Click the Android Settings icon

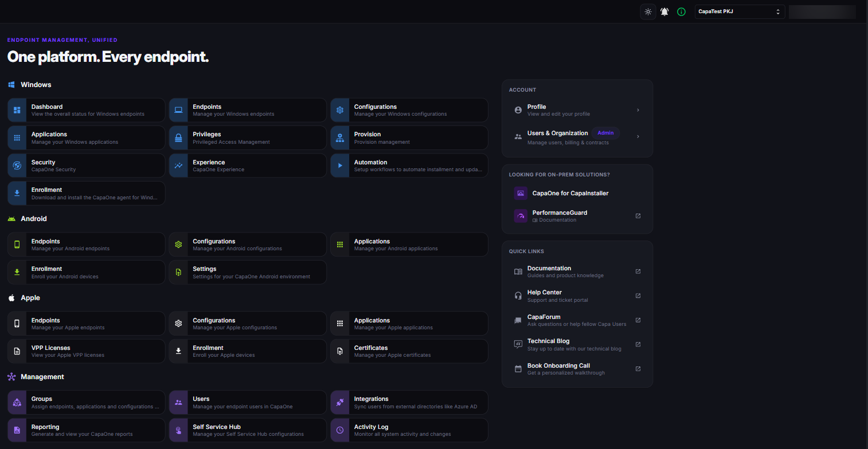(x=178, y=272)
